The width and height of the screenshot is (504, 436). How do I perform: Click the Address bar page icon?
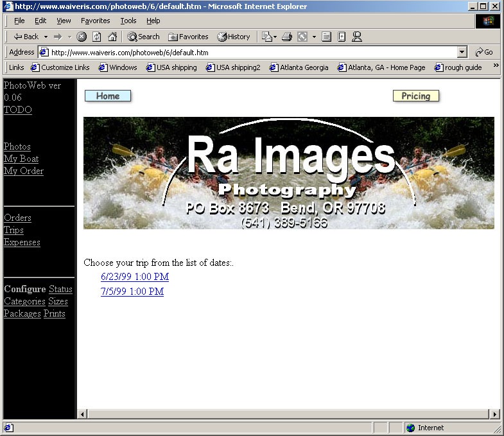pyautogui.click(x=44, y=52)
